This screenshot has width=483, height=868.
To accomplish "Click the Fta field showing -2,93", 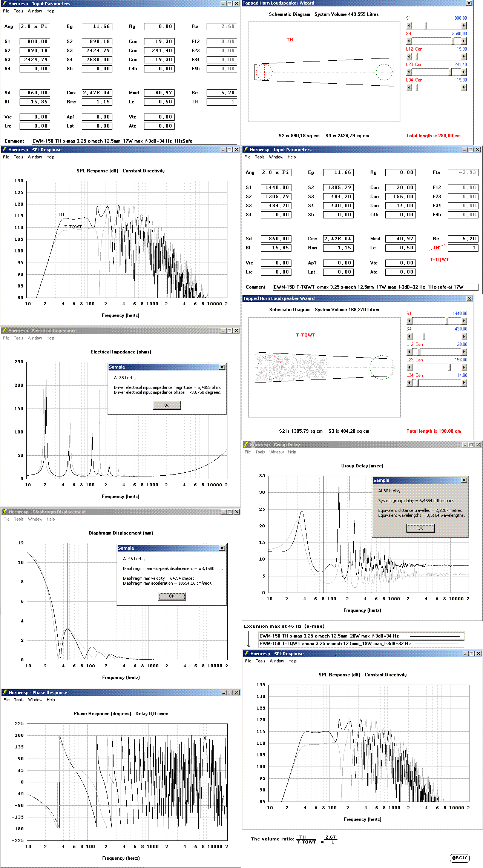I will click(463, 172).
